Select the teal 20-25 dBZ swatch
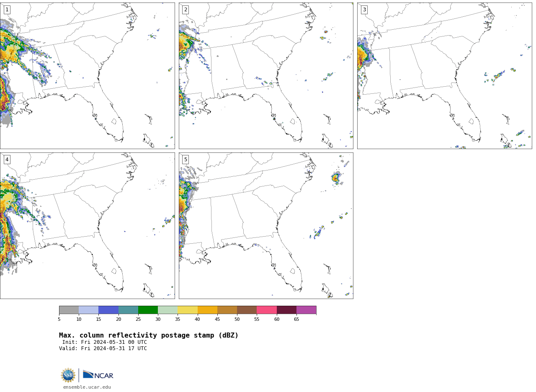536x392 pixels. pos(128,310)
